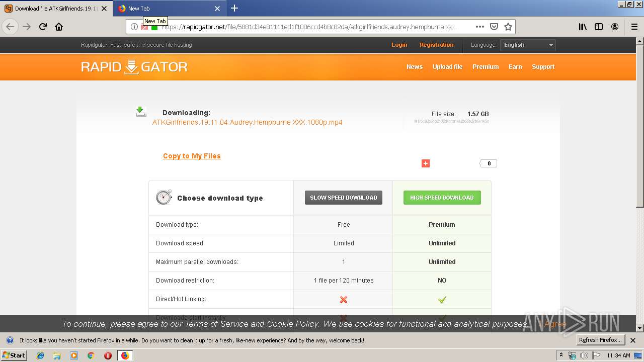644x362 pixels.
Task: Click the green download arrow icon
Action: tap(141, 112)
